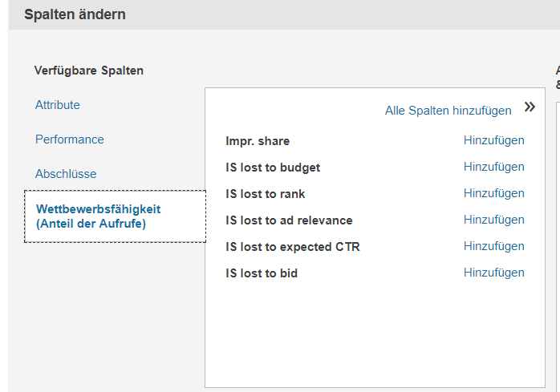Add the IS lost to bid column
The image size is (560, 392).
pos(493,273)
